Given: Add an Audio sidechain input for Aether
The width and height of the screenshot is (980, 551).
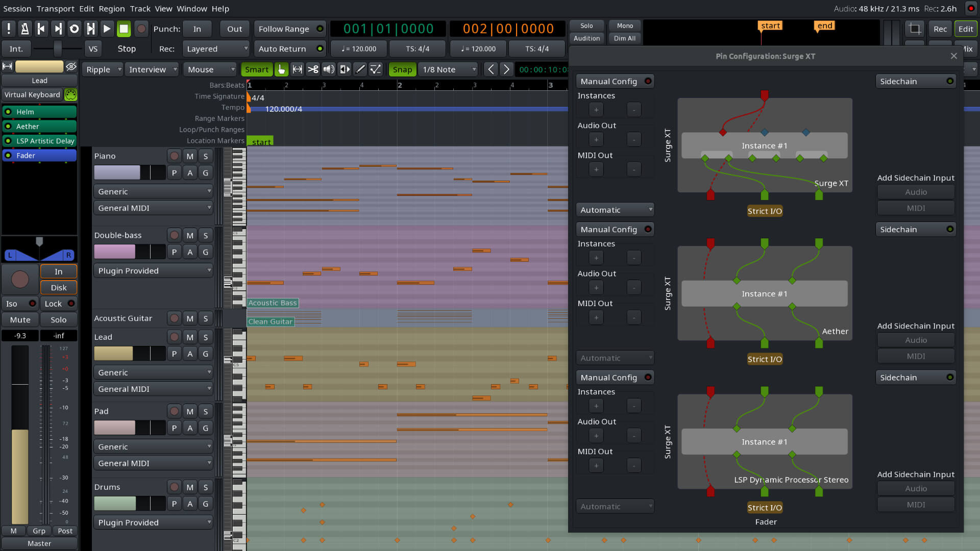Looking at the screenshot, I should click(x=915, y=340).
